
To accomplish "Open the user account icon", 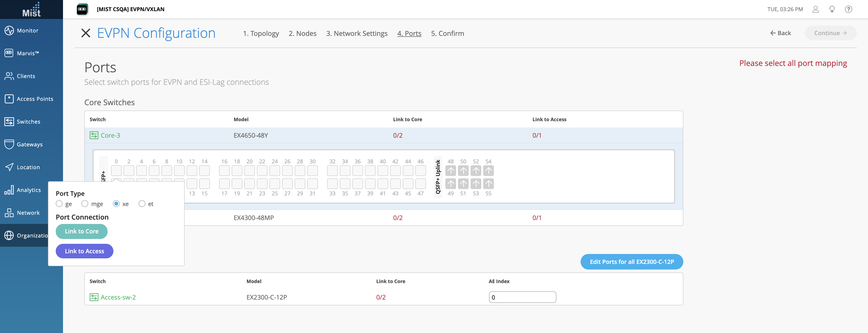I will pyautogui.click(x=815, y=9).
